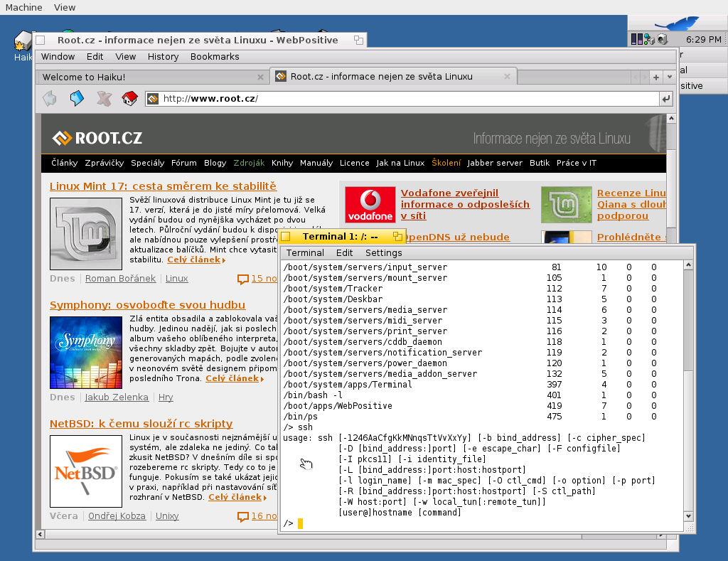Click the ROOT.CZ site logo
The width and height of the screenshot is (728, 561).
[97, 138]
